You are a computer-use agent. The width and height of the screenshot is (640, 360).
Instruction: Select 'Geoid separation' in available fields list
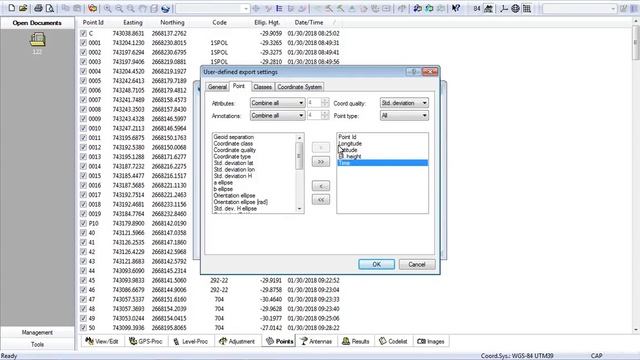(234, 137)
